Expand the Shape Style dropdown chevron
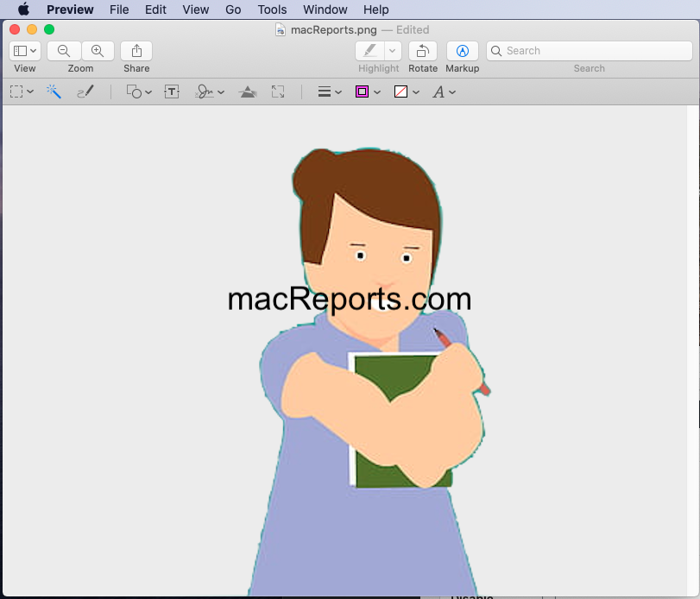Screen dimensions: 700x599 pos(338,92)
